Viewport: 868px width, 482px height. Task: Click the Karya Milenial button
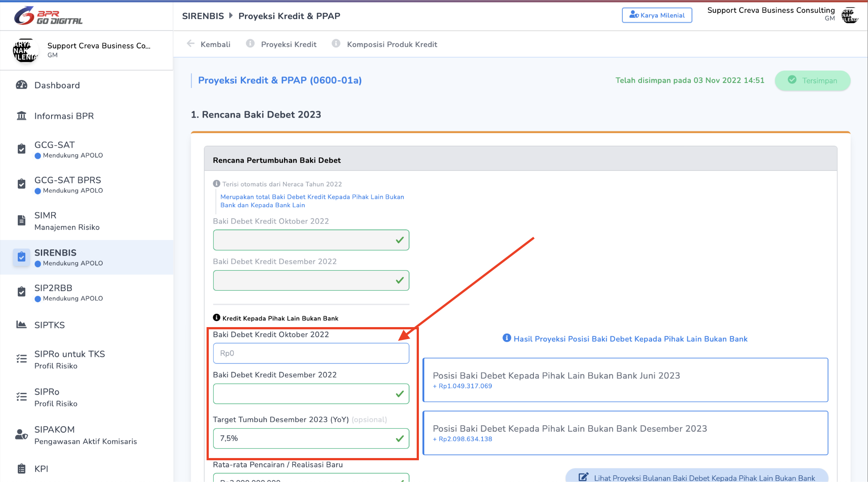[657, 15]
